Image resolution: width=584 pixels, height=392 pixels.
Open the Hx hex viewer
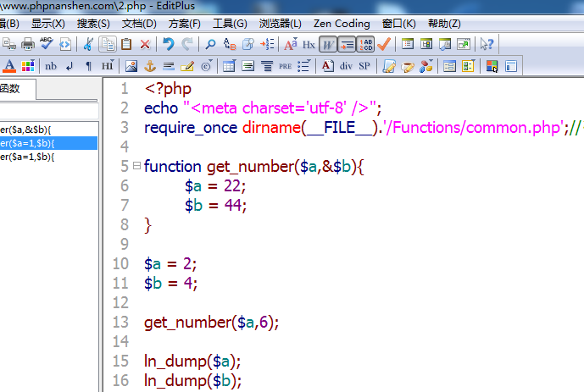pos(309,45)
